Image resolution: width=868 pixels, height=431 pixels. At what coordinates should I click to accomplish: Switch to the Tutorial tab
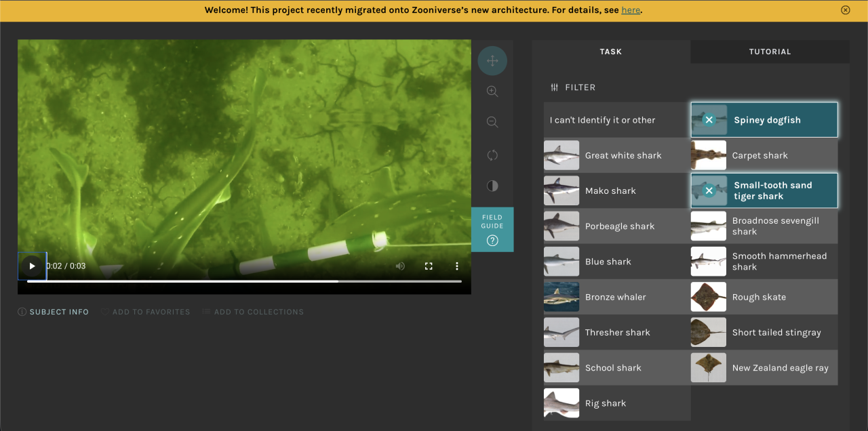(770, 52)
